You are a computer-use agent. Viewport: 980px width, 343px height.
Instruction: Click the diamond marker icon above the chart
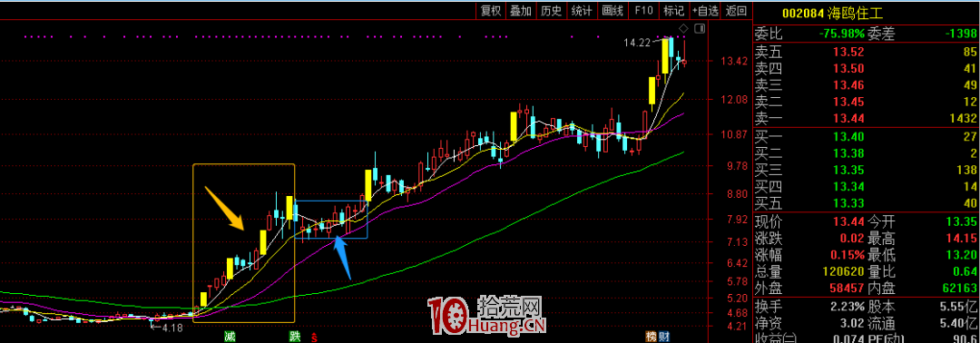pos(684,28)
